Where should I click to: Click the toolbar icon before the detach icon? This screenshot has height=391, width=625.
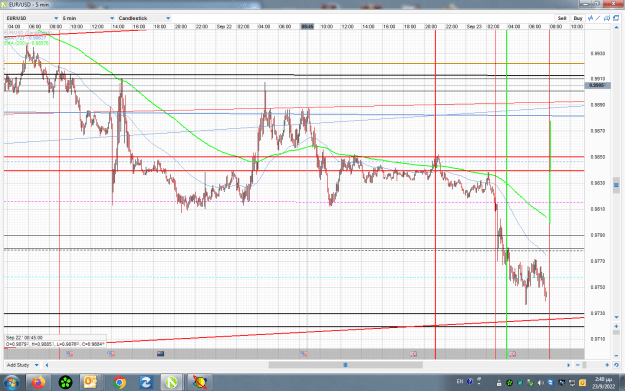click(607, 18)
